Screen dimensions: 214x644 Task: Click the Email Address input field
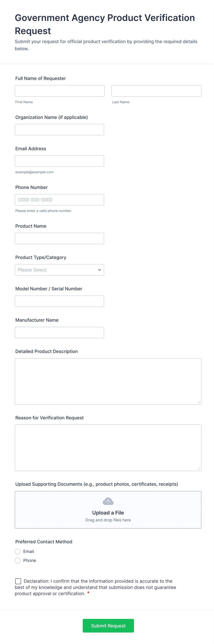pos(59,161)
